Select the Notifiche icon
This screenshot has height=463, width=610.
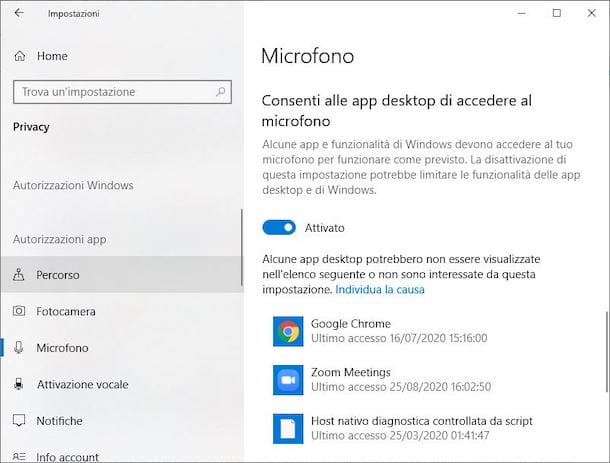click(x=19, y=421)
